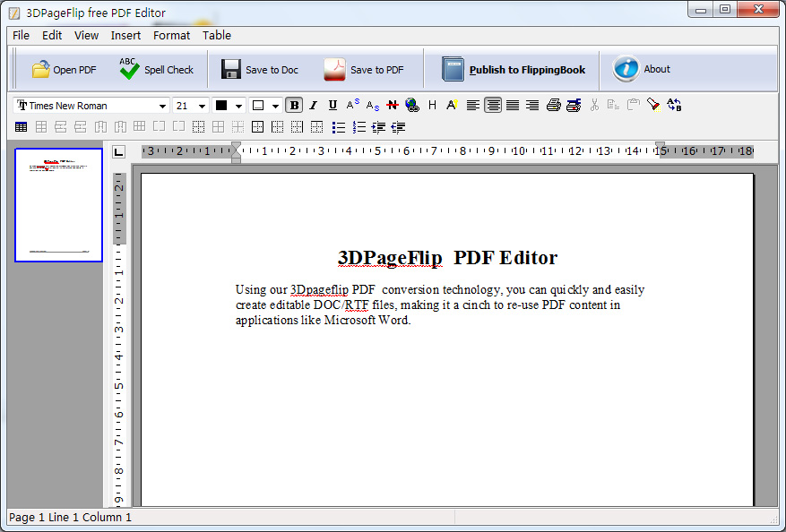
Task: Click the Open PDF button
Action: tap(65, 70)
